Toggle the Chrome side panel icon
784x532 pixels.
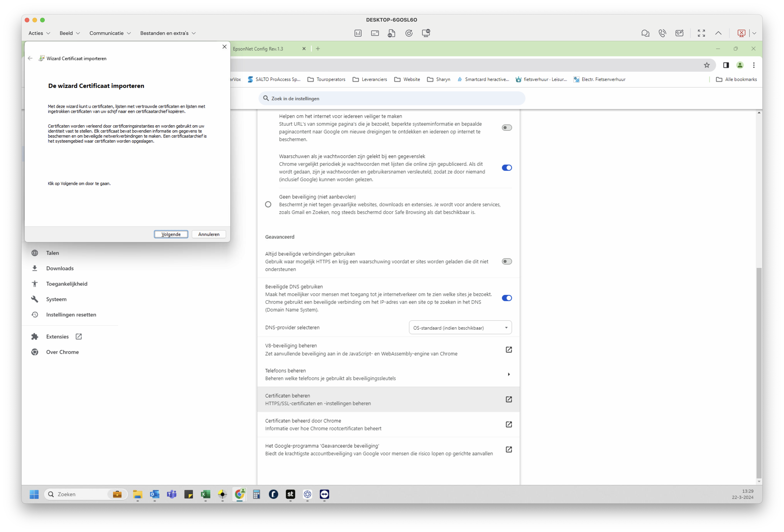point(726,65)
